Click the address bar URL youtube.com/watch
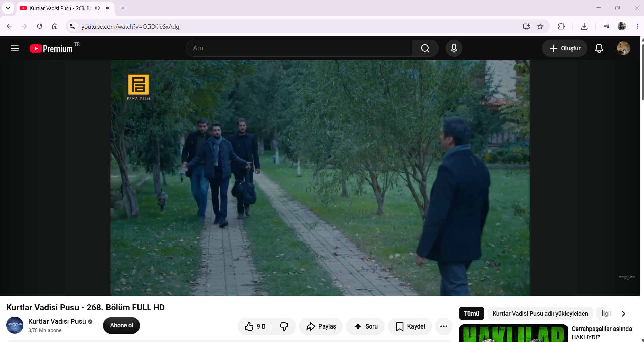This screenshot has height=342, width=644. tap(130, 26)
